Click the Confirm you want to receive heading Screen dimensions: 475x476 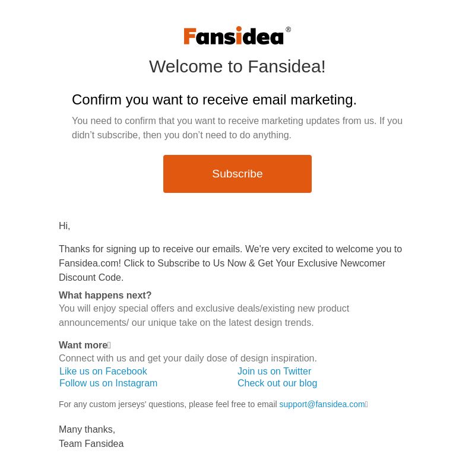[x=214, y=100]
